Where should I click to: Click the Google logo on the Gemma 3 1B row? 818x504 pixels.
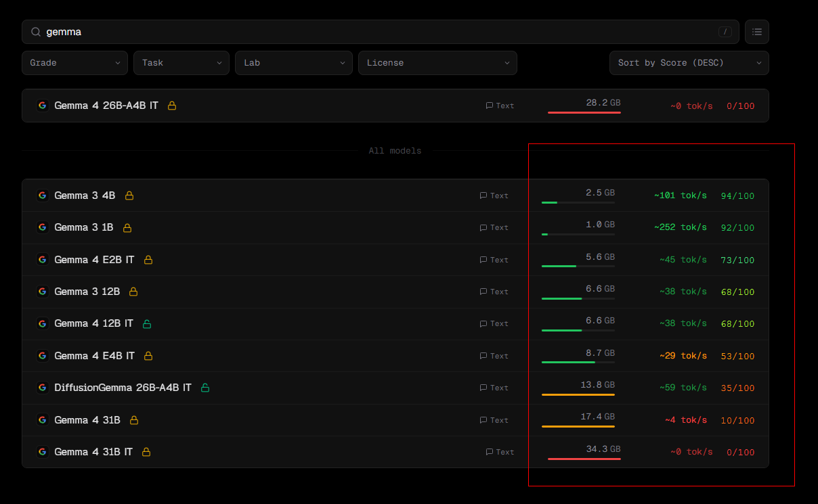[x=43, y=227]
